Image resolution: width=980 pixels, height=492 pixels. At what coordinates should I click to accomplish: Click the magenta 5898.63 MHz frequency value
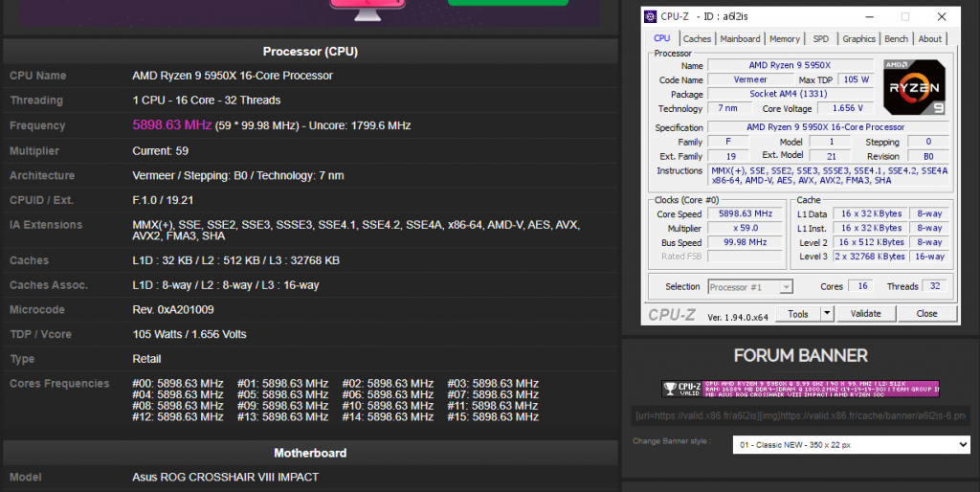172,125
